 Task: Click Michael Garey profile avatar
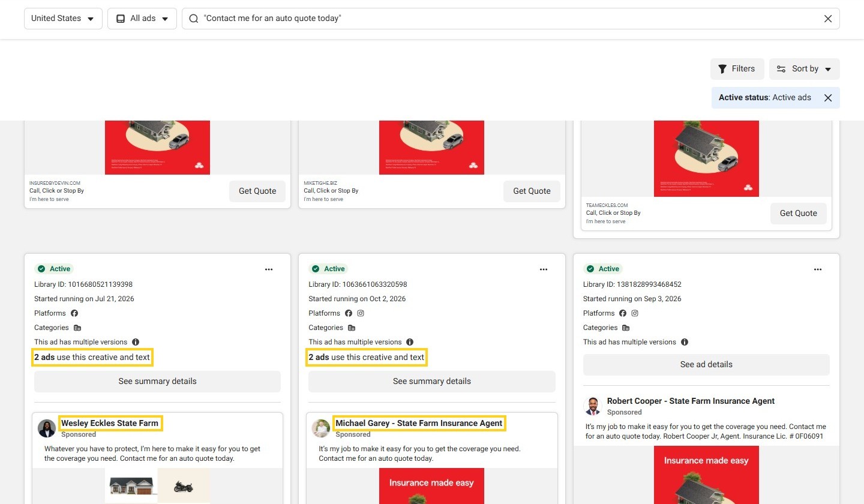pyautogui.click(x=321, y=428)
